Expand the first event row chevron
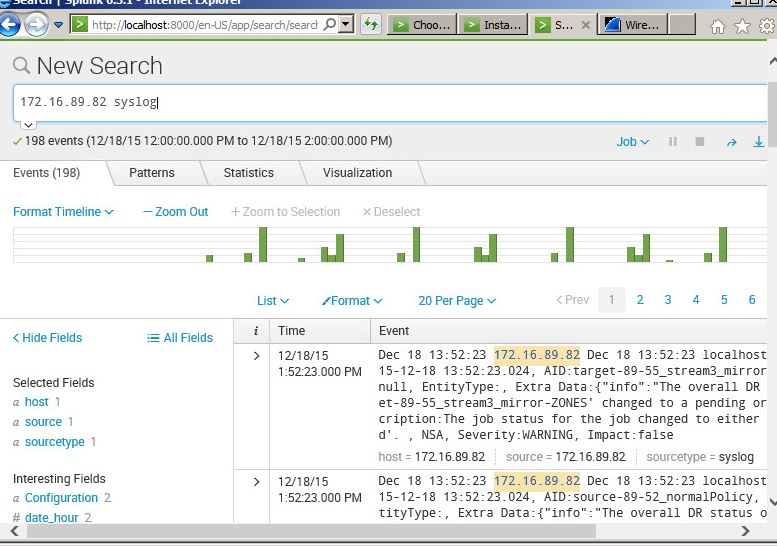 (256, 356)
